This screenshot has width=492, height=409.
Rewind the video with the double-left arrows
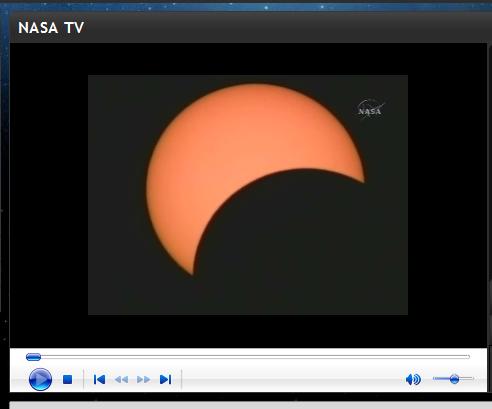[x=121, y=379]
